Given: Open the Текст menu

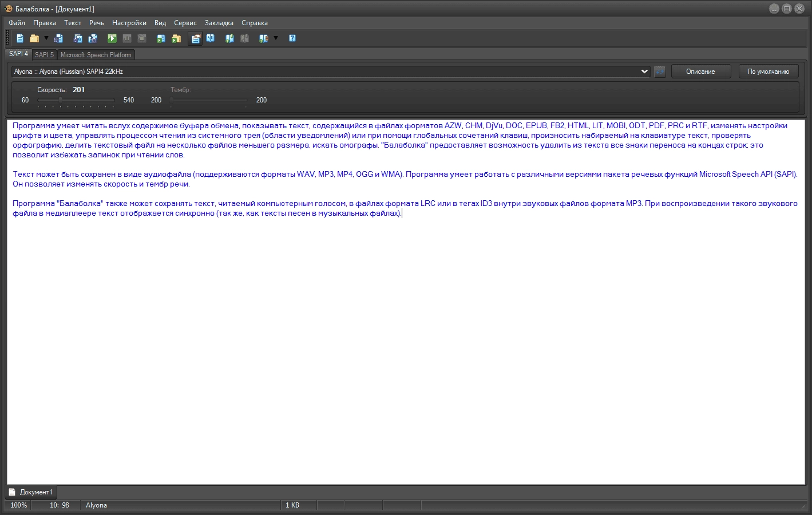Looking at the screenshot, I should click(73, 23).
